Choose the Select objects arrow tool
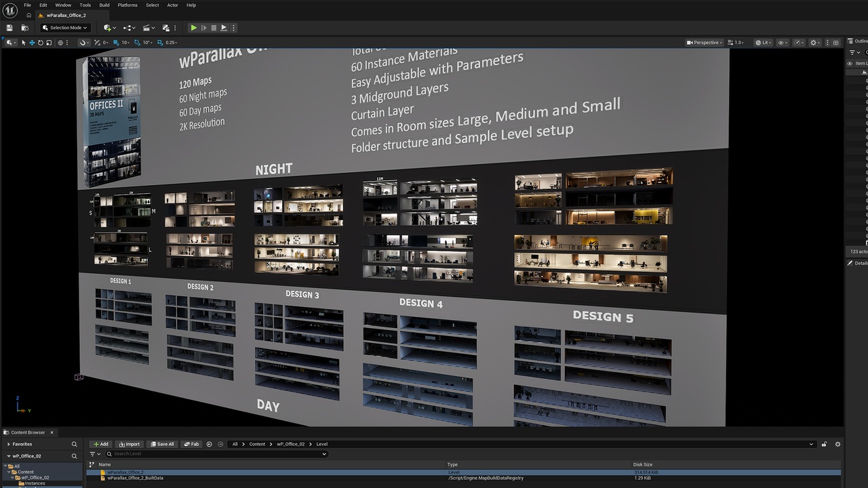 (23, 43)
